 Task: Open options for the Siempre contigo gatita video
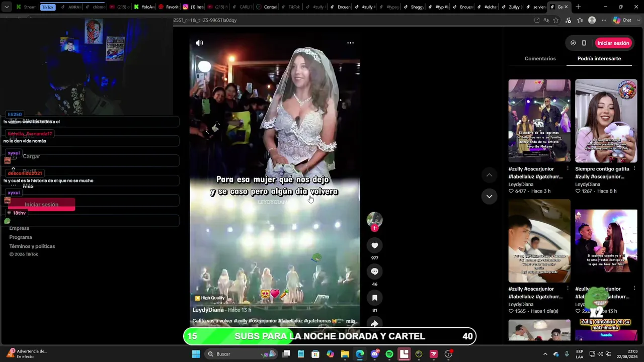[634, 168]
